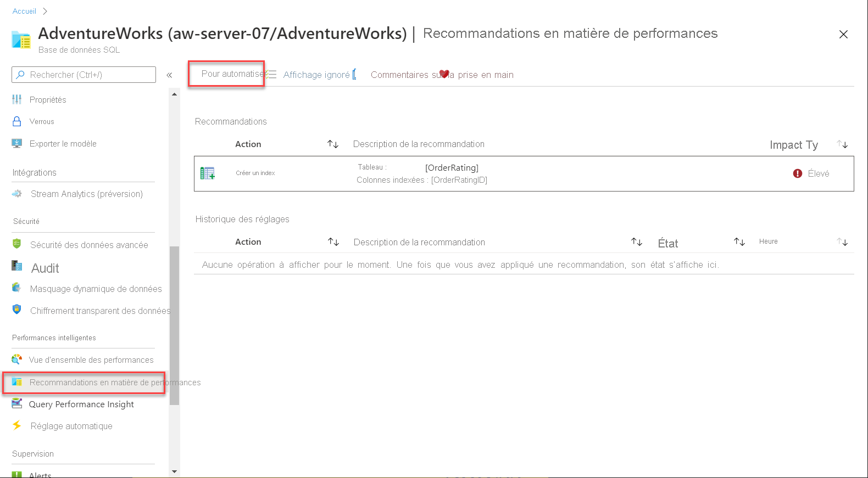The height and width of the screenshot is (478, 868).
Task: Click the Query Performance Insight icon
Action: tap(17, 403)
